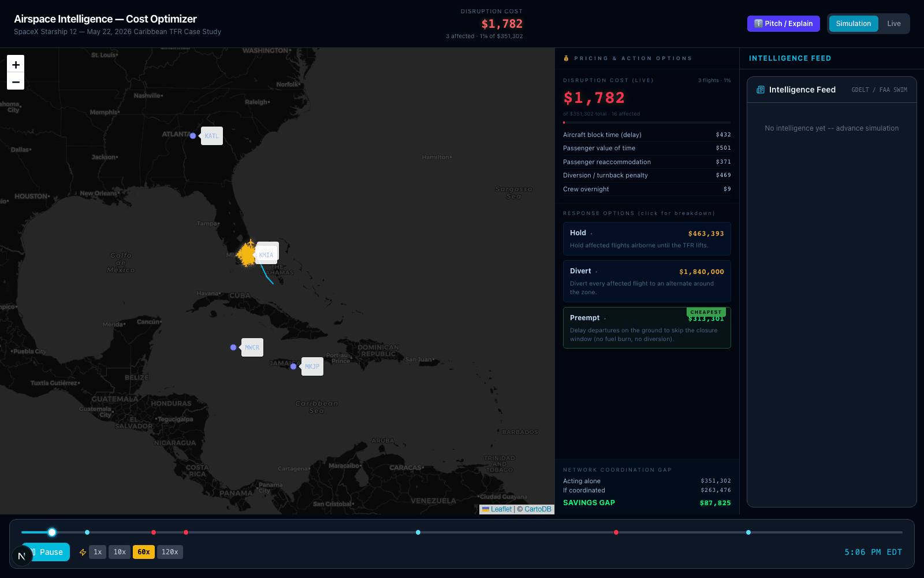Click the Airspace Intelligence — Cost Optimizer title
Viewport: 924px width, 578px height.
[x=105, y=19]
